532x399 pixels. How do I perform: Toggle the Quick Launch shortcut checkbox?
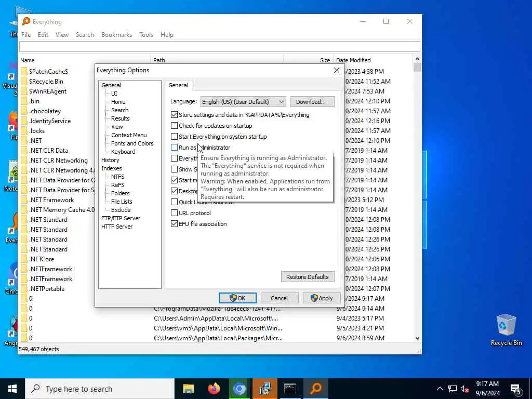[174, 202]
